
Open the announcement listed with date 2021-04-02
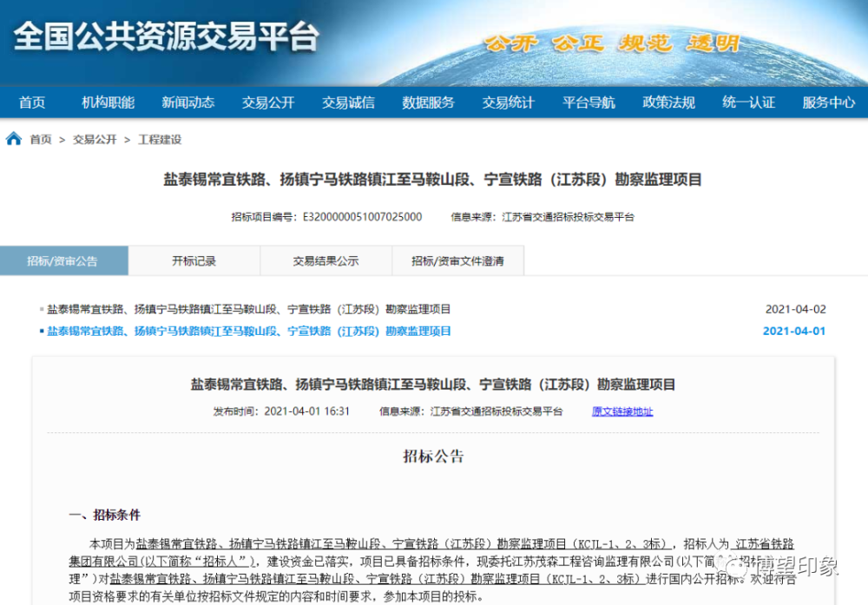pos(248,309)
